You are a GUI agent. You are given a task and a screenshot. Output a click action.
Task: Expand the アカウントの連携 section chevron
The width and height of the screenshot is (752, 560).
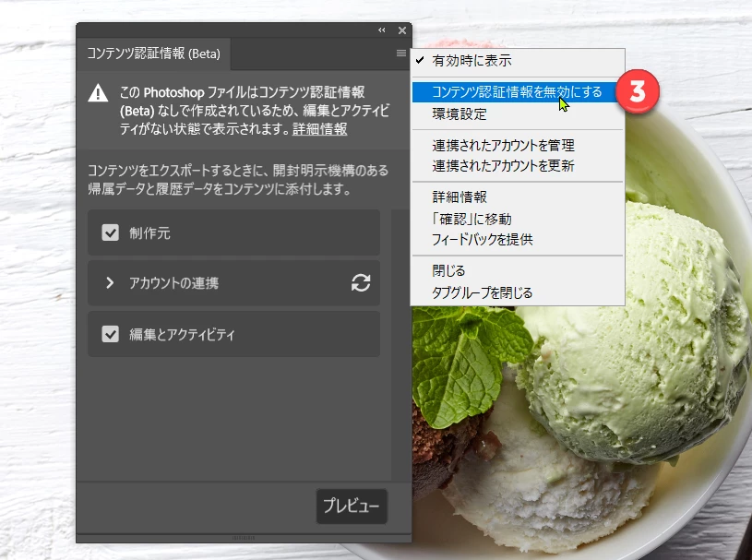110,283
